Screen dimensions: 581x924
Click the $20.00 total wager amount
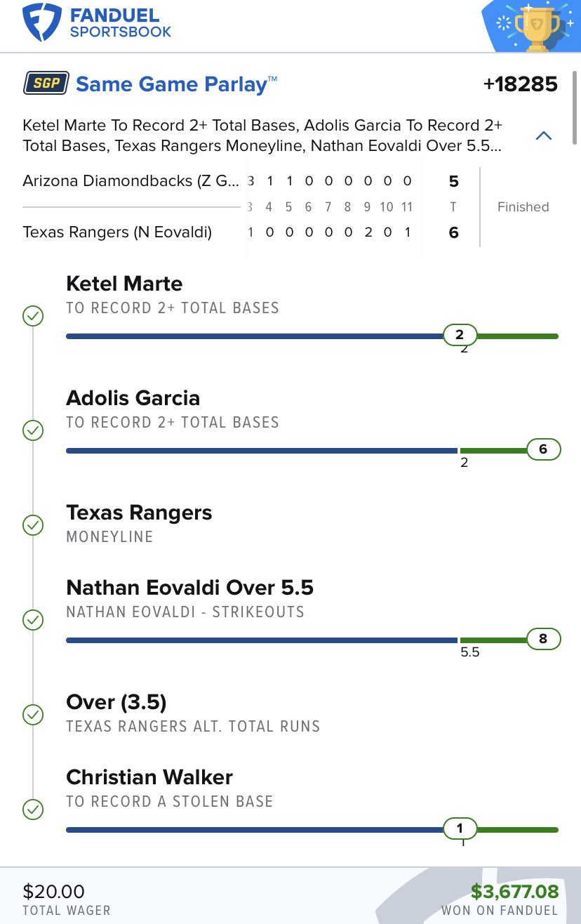(54, 892)
